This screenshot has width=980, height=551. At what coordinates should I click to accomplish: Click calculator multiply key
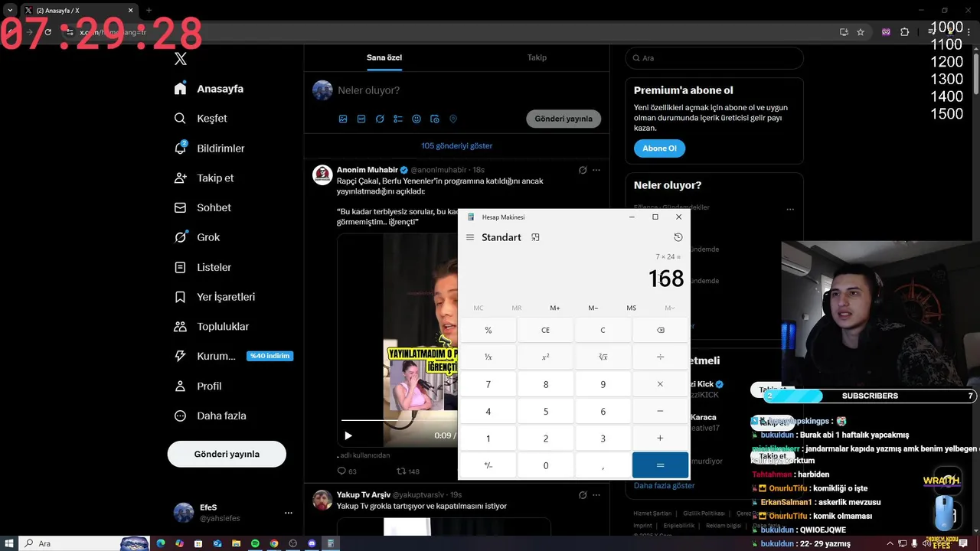pos(660,384)
